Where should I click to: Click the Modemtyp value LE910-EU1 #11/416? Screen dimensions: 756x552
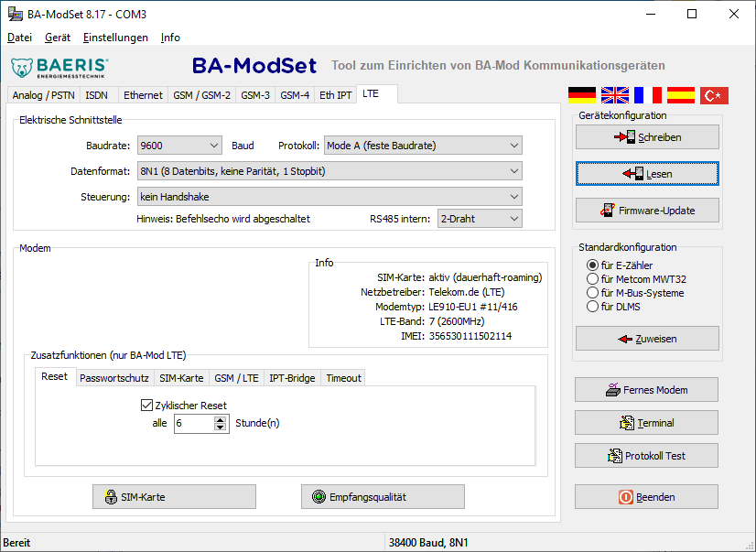473,307
